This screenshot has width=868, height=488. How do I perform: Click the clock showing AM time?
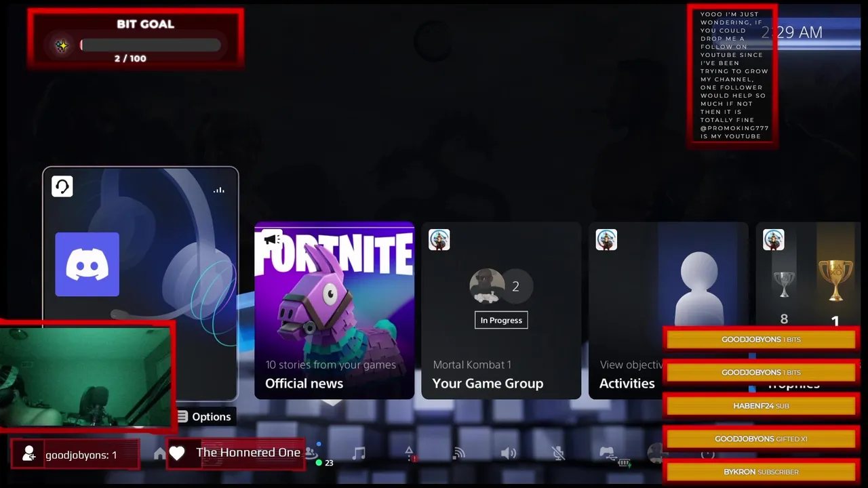792,32
